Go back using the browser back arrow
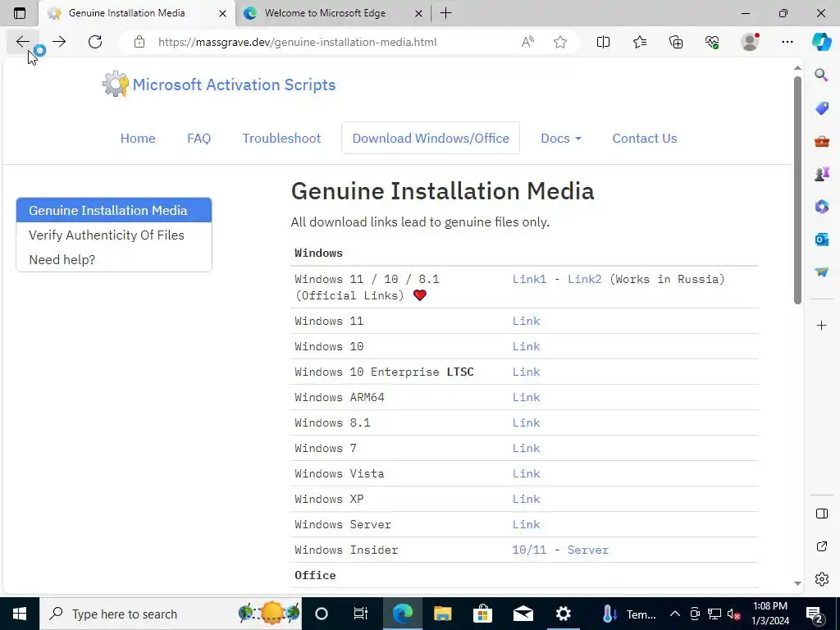840x630 pixels. click(22, 42)
